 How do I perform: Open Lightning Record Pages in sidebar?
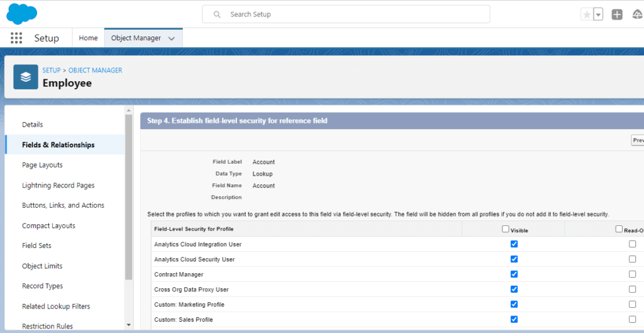58,186
